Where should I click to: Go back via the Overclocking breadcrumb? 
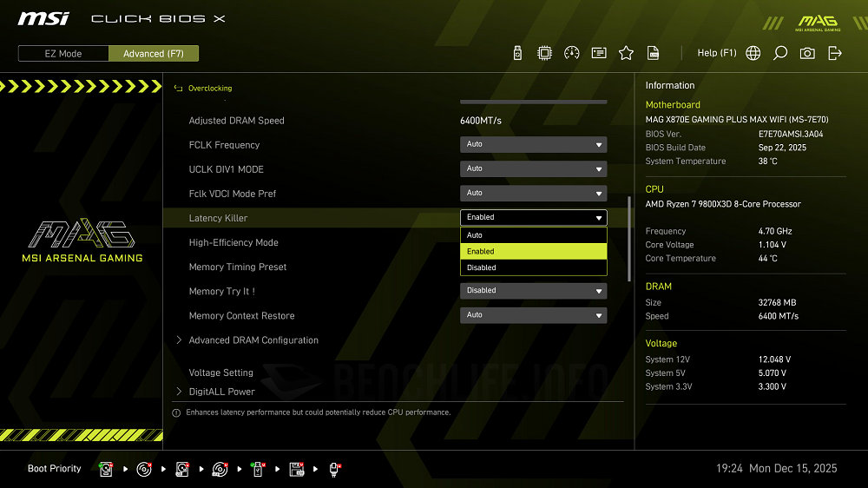pyautogui.click(x=209, y=89)
